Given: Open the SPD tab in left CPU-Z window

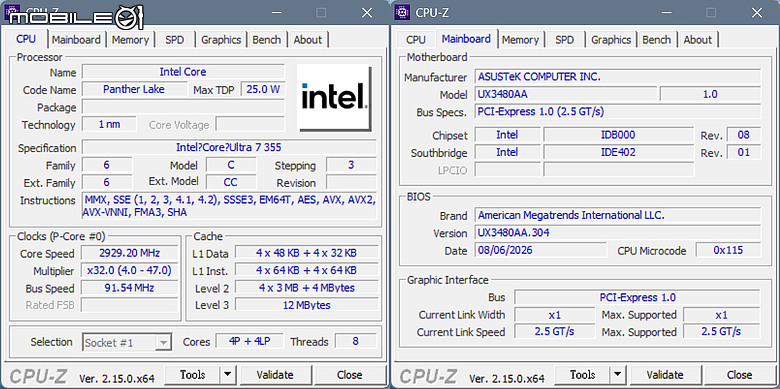Looking at the screenshot, I should tap(174, 40).
